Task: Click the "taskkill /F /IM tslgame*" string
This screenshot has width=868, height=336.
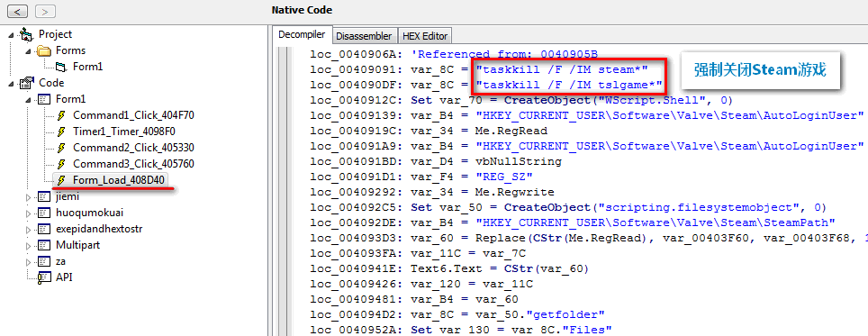Action: tap(569, 85)
